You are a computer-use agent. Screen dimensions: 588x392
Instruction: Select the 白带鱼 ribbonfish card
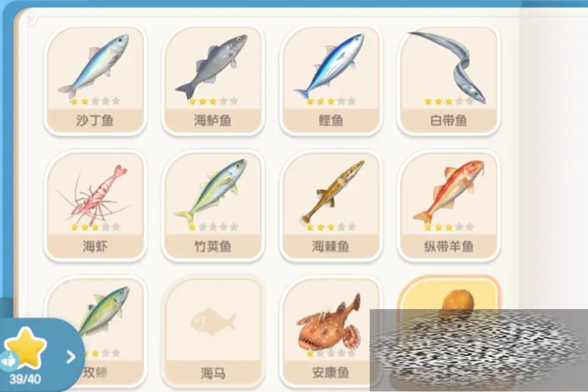(x=448, y=81)
